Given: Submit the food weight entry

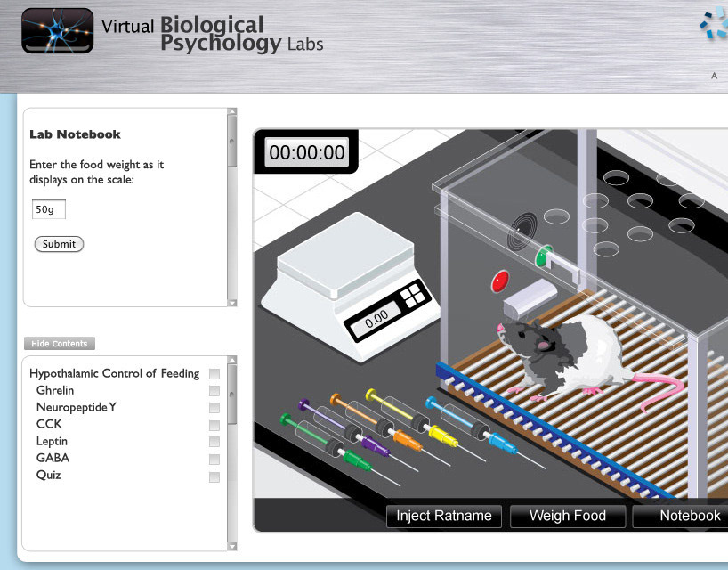Looking at the screenshot, I should pyautogui.click(x=59, y=244).
